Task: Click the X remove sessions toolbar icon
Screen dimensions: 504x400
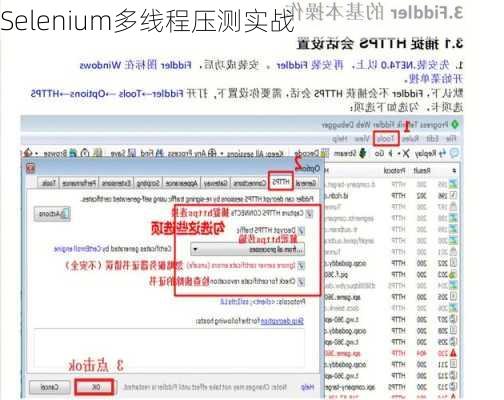Action: [405, 154]
